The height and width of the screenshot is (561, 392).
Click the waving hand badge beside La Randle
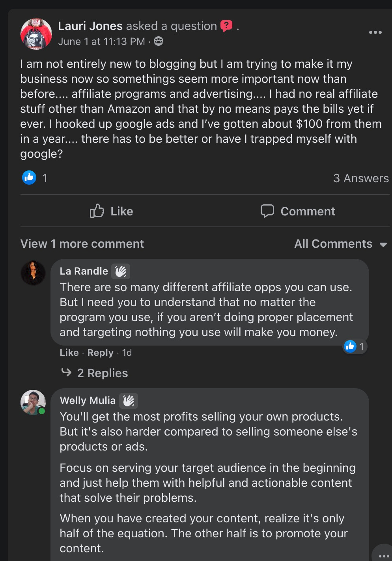tap(121, 271)
